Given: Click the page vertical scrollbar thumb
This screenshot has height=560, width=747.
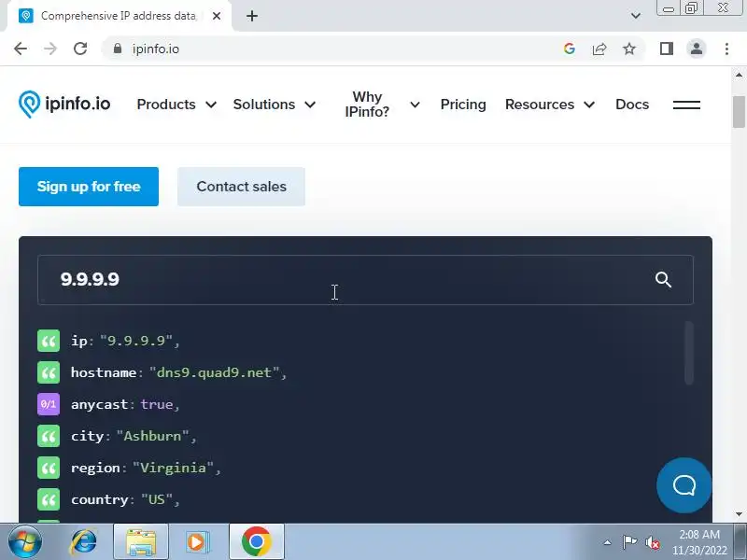Looking at the screenshot, I should 739,112.
